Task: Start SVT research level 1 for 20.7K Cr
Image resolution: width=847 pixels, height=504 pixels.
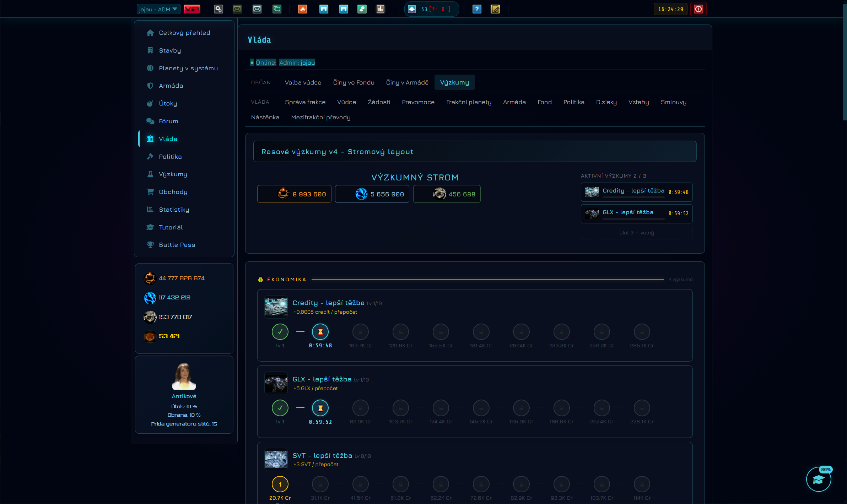Action: pos(280,484)
